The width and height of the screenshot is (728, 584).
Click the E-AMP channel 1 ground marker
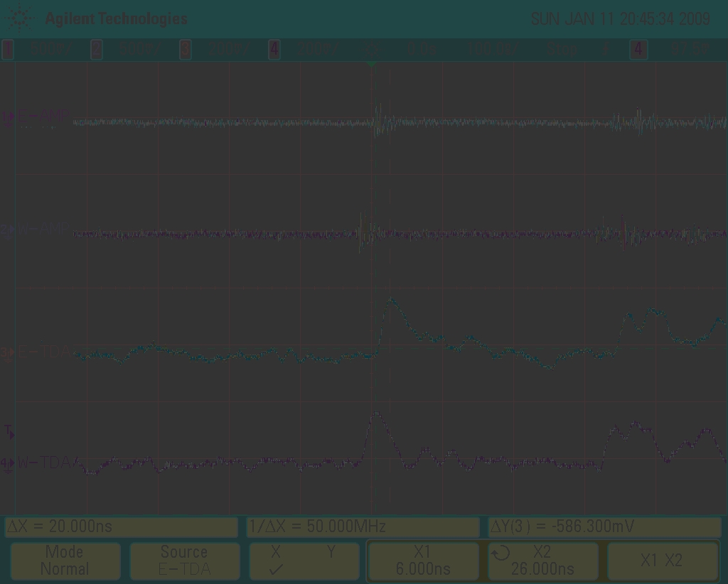(9, 118)
